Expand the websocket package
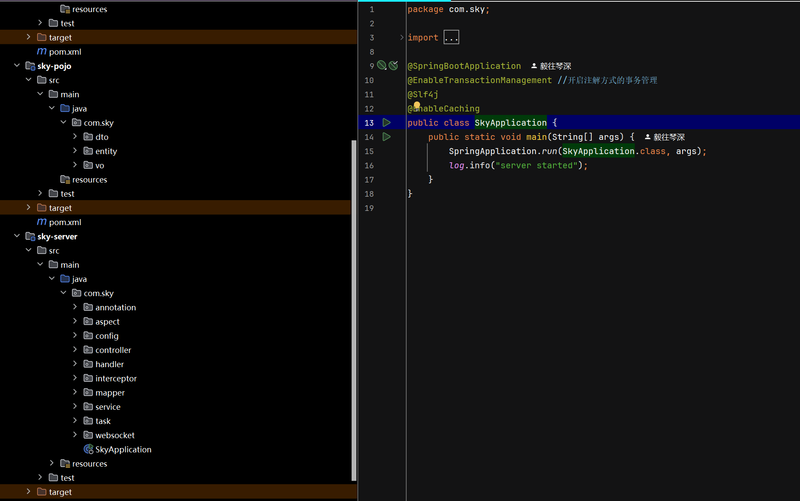This screenshot has height=501, width=800. tap(75, 435)
